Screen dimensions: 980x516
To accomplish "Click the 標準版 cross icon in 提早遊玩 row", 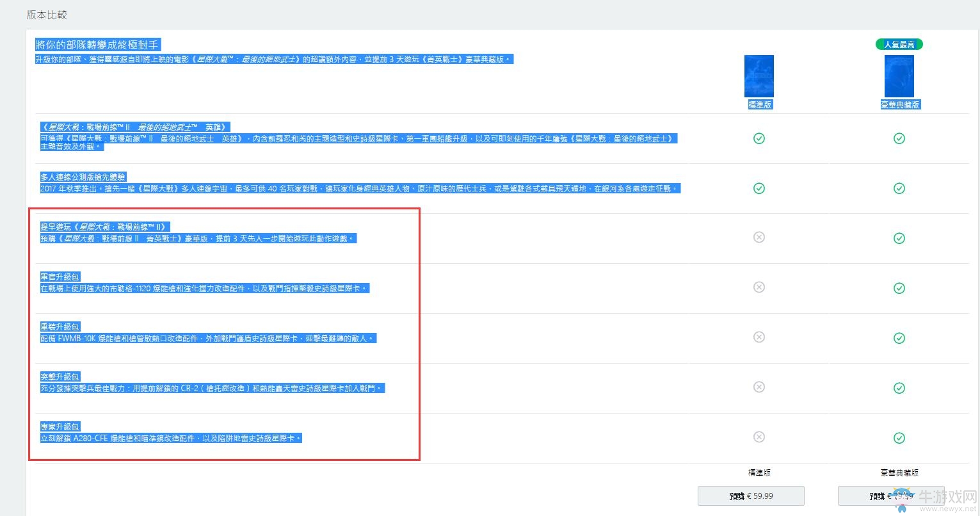I will [x=759, y=238].
